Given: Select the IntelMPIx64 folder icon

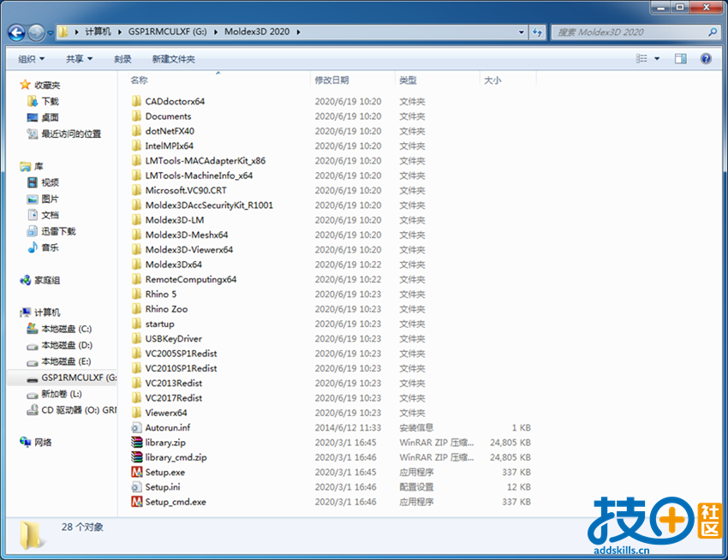Looking at the screenshot, I should 136,146.
